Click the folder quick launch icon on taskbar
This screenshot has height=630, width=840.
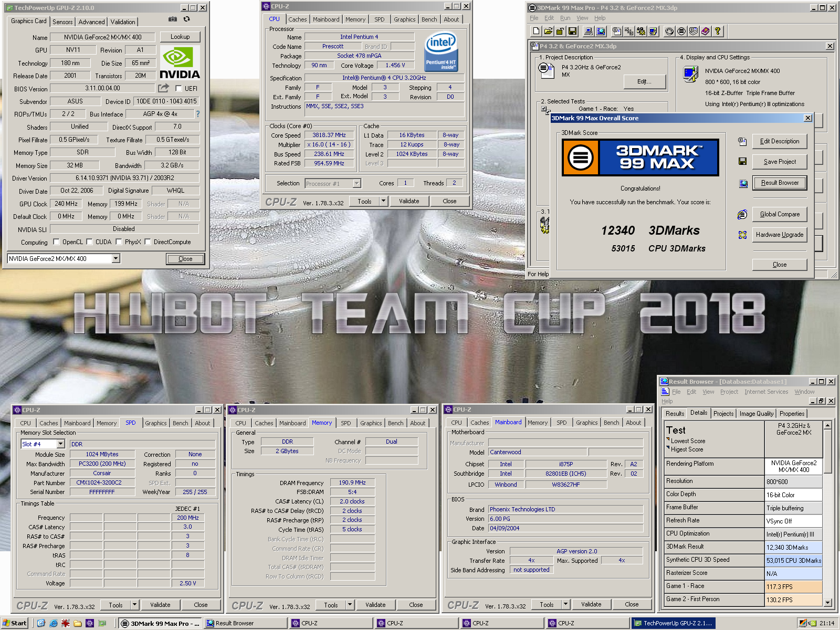pos(78,623)
